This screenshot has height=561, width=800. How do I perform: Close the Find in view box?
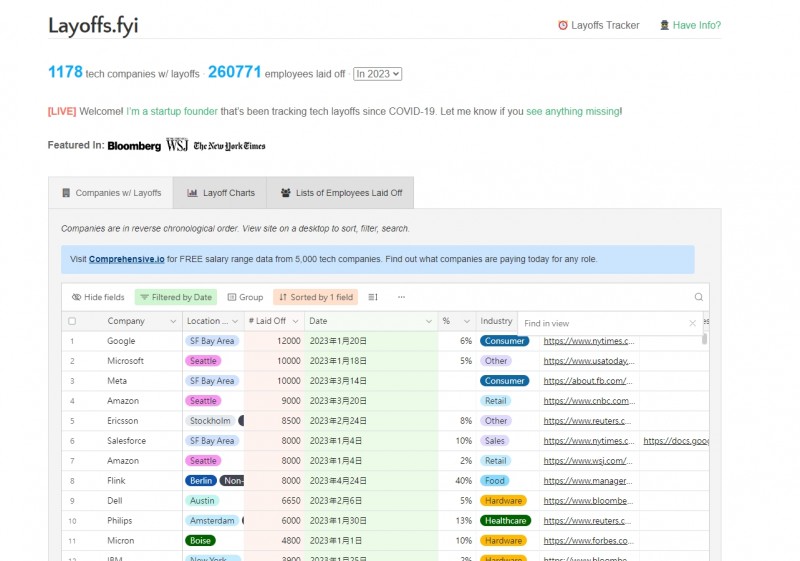pos(692,323)
